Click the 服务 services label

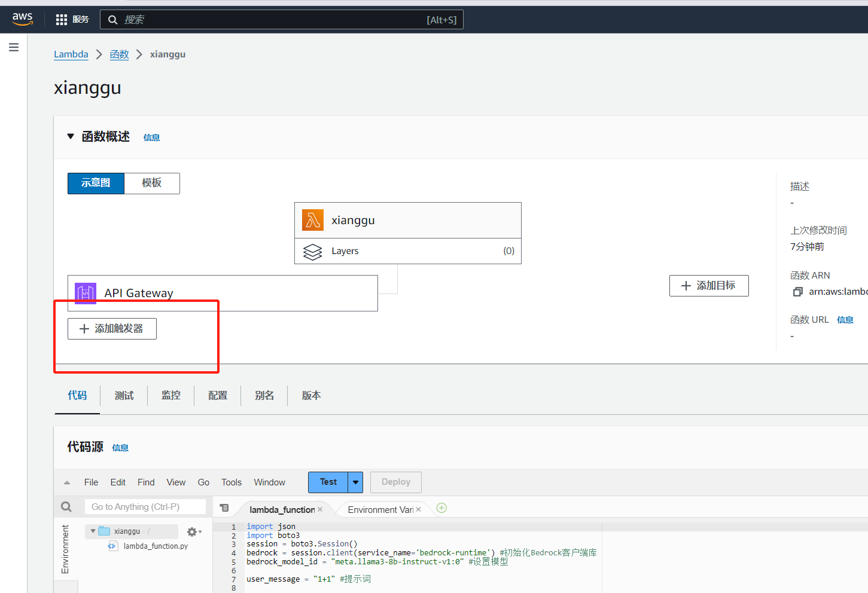(81, 20)
